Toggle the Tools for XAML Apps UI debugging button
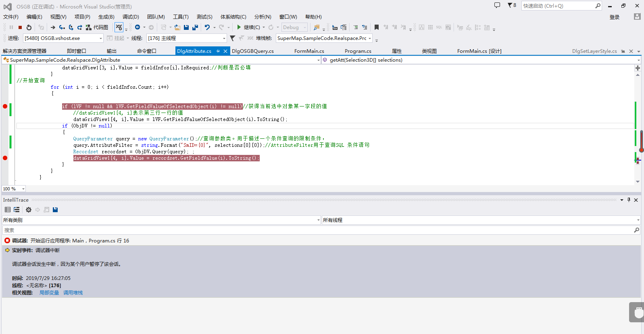 (119, 27)
